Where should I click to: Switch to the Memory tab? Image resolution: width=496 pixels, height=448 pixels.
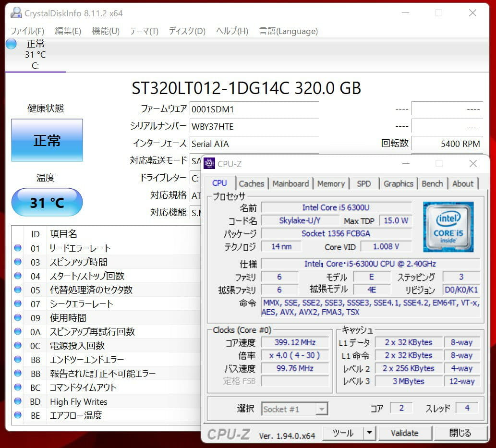(x=331, y=184)
